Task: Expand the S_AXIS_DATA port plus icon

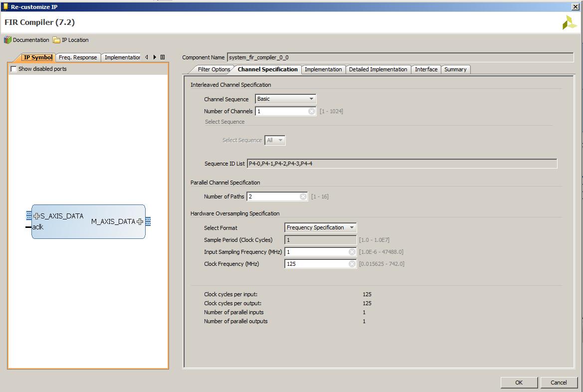Action: (x=36, y=216)
